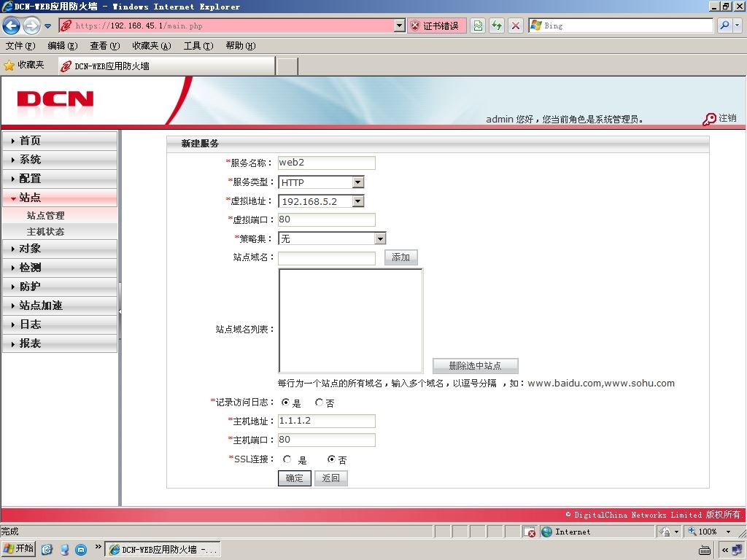Click the search magnifier icon
The height and width of the screenshot is (560, 747).
724,26
